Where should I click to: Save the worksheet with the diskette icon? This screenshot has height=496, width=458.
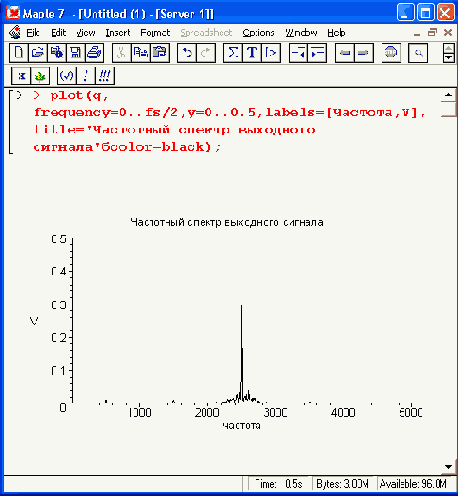click(x=76, y=53)
